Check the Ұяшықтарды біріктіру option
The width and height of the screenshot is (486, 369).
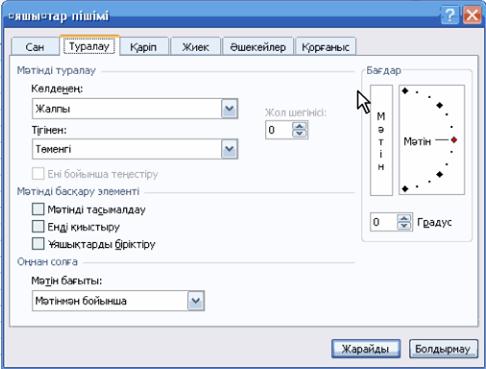point(38,244)
